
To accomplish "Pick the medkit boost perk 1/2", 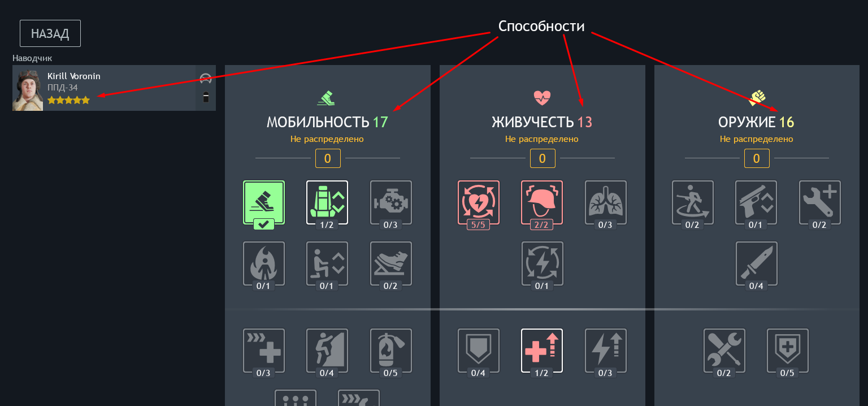I will tap(542, 351).
